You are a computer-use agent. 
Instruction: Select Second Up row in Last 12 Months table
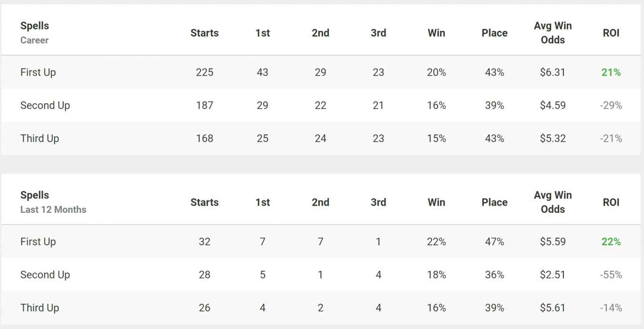click(x=321, y=275)
